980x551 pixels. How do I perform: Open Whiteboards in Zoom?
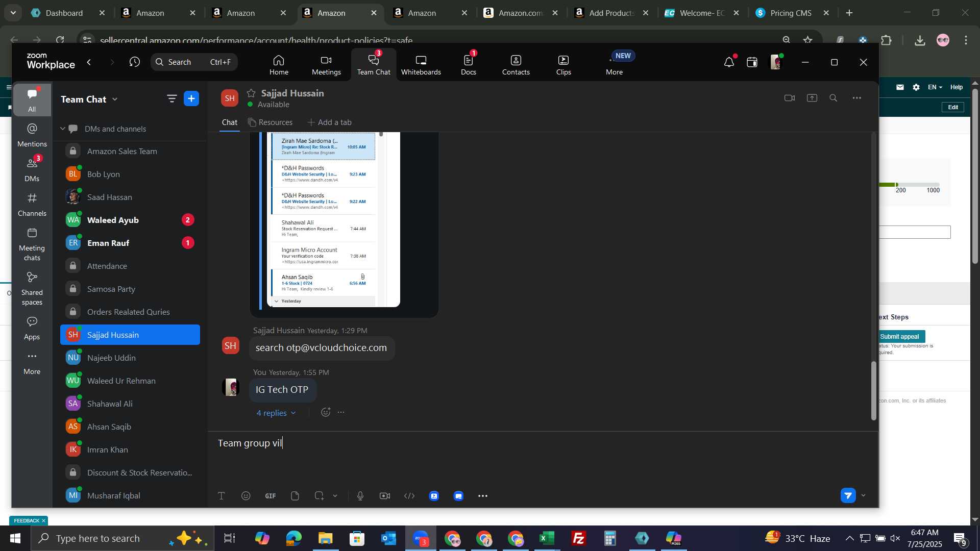pos(421,65)
